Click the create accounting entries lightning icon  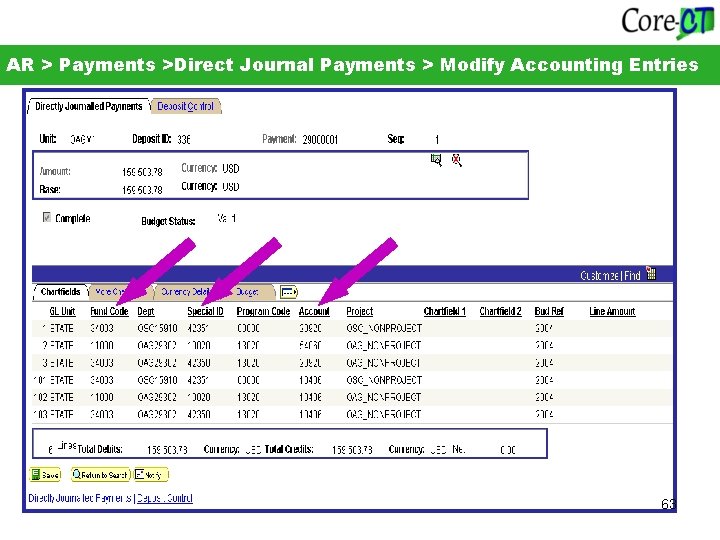pyautogui.click(x=436, y=160)
